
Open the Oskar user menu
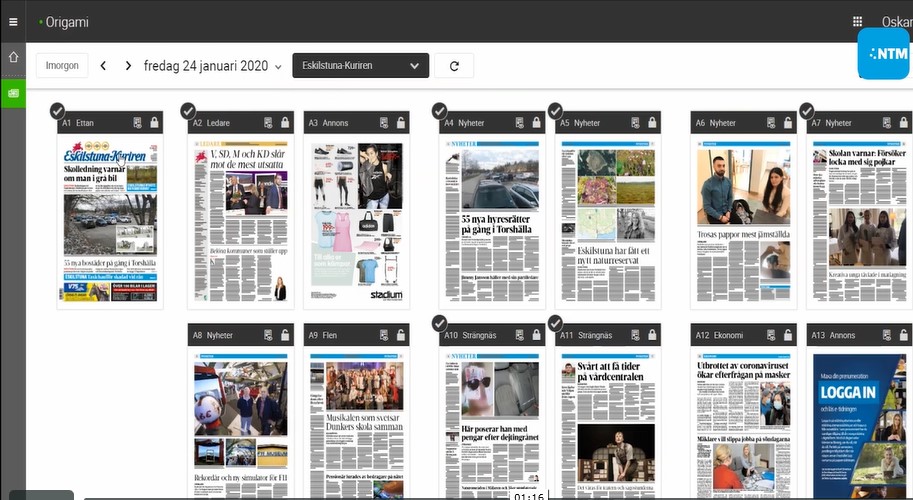click(897, 22)
